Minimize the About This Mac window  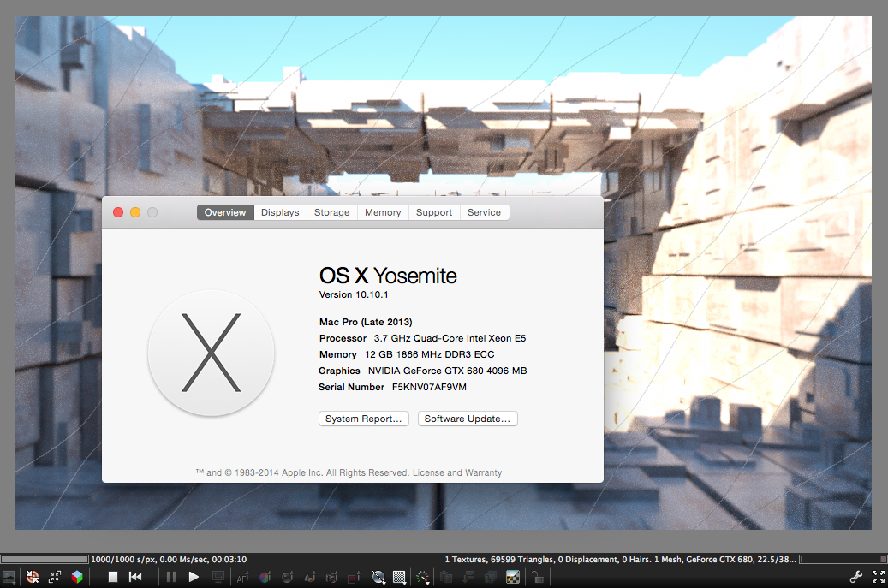pyautogui.click(x=135, y=212)
